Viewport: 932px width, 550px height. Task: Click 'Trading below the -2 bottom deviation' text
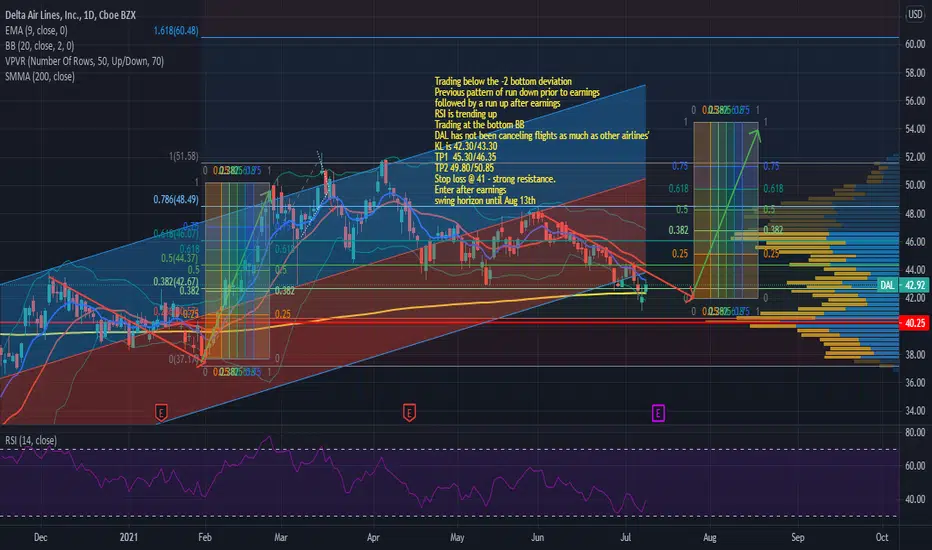click(503, 81)
